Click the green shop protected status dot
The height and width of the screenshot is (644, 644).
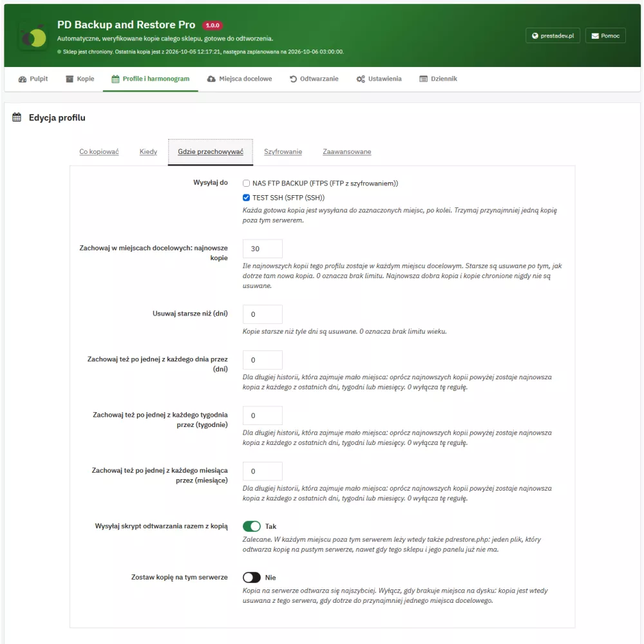(59, 52)
